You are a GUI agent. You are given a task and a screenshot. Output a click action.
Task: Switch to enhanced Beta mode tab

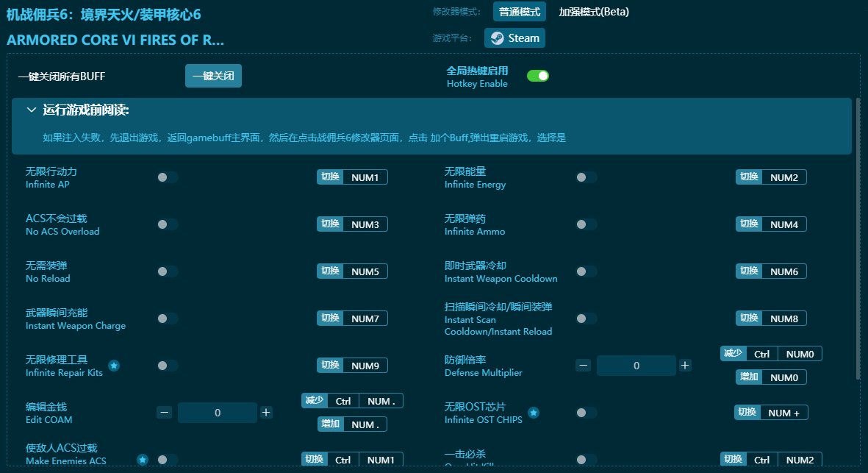[593, 12]
